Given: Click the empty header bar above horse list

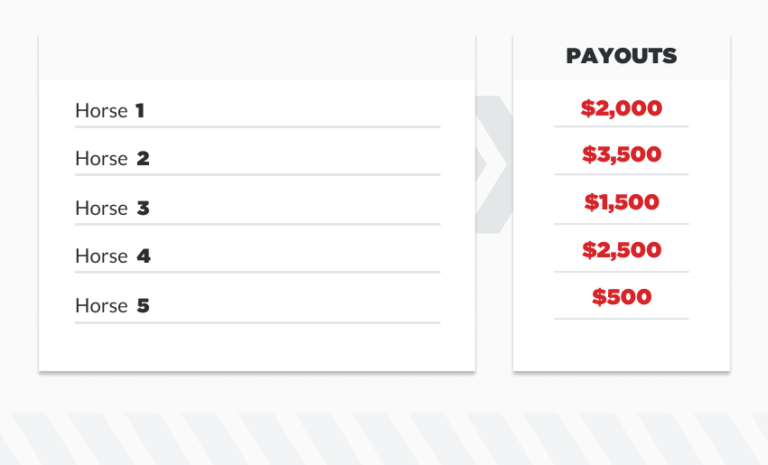Looking at the screenshot, I should pyautogui.click(x=256, y=57).
